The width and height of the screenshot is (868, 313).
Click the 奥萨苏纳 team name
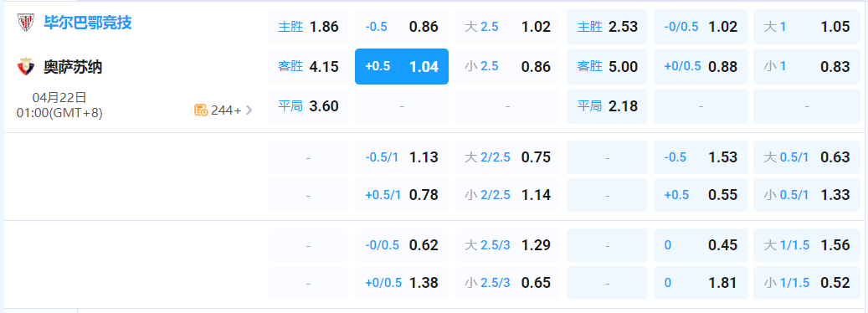pyautogui.click(x=73, y=68)
